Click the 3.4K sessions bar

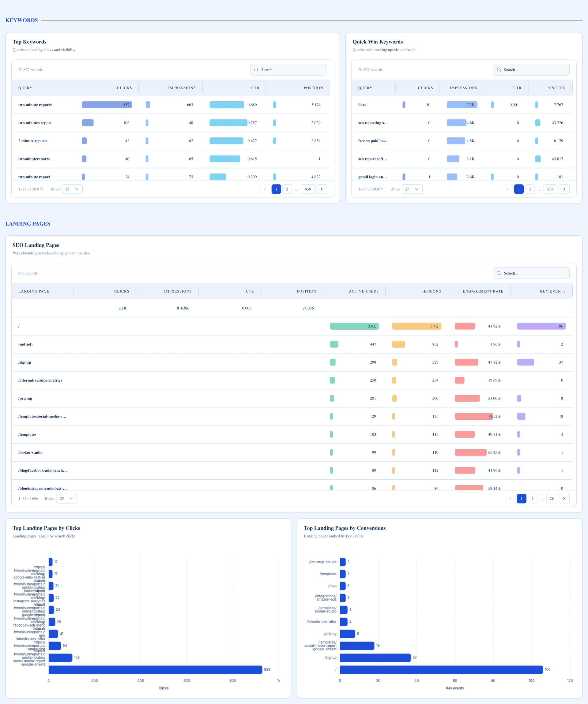point(417,326)
